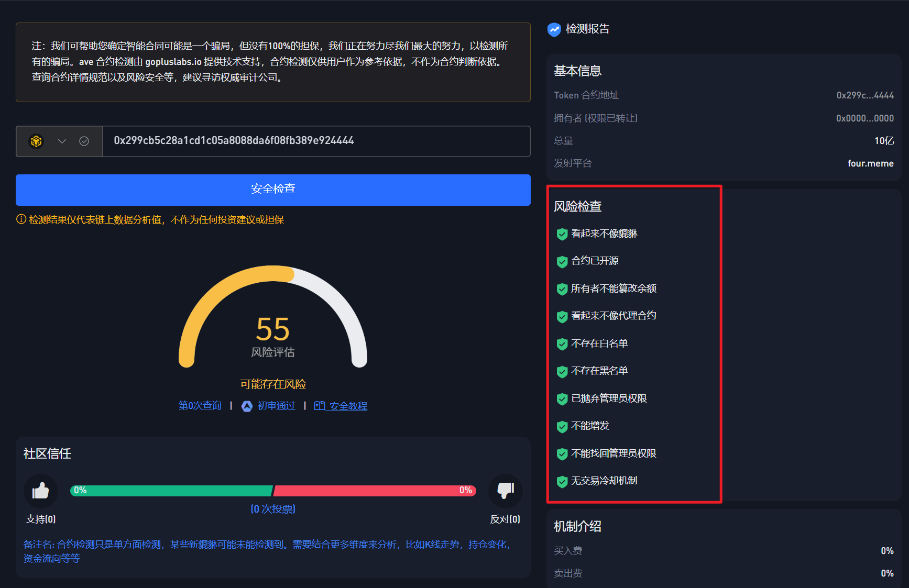Click the shield icon beside 已抛弃管理员权限
The image size is (909, 588).
562,399
